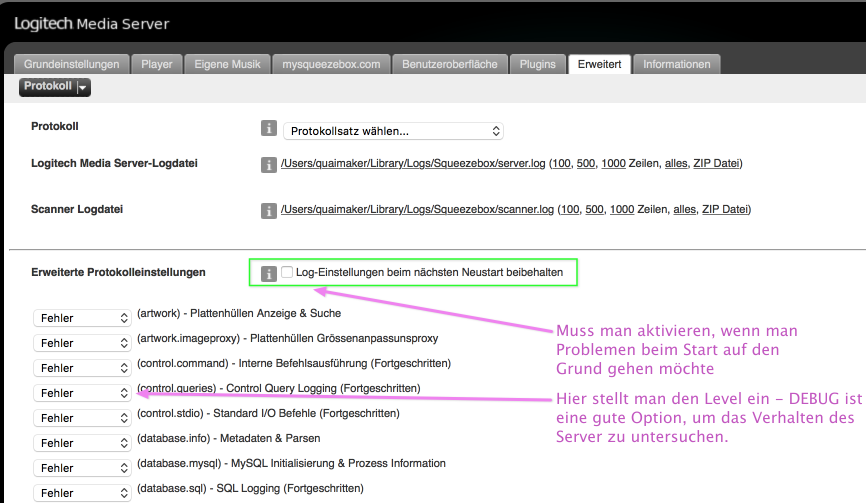Open the Plugins tab
866x503 pixels.
(x=537, y=64)
